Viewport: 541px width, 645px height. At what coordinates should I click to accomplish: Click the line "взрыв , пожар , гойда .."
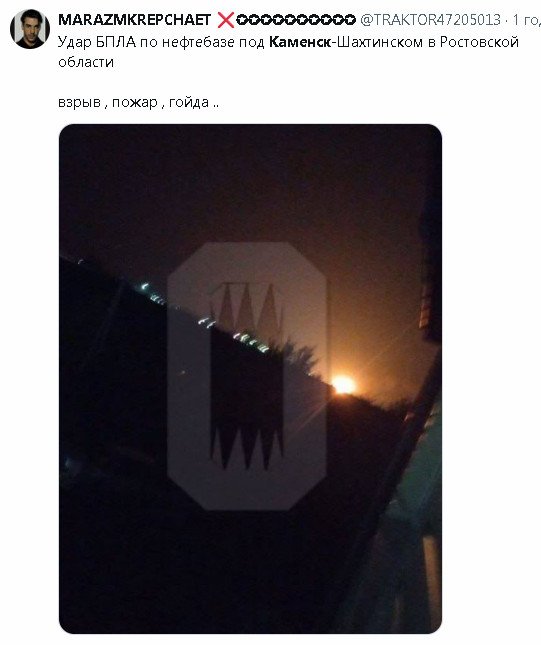point(138,102)
